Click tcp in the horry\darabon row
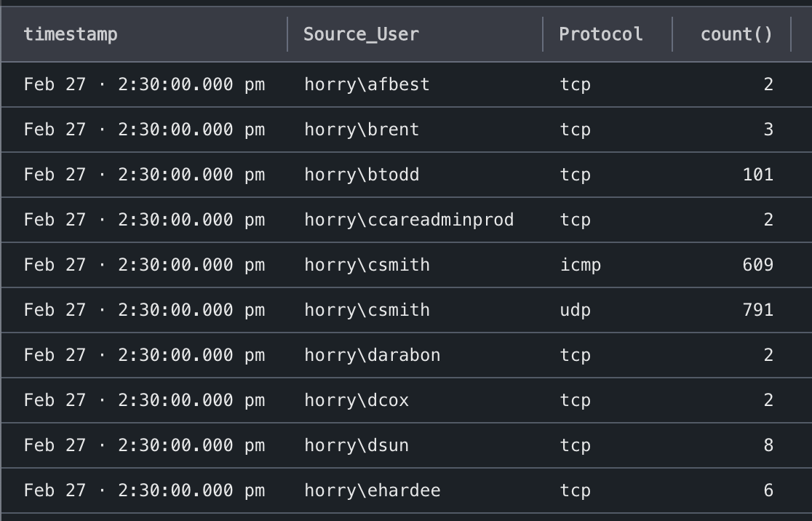 (576, 355)
